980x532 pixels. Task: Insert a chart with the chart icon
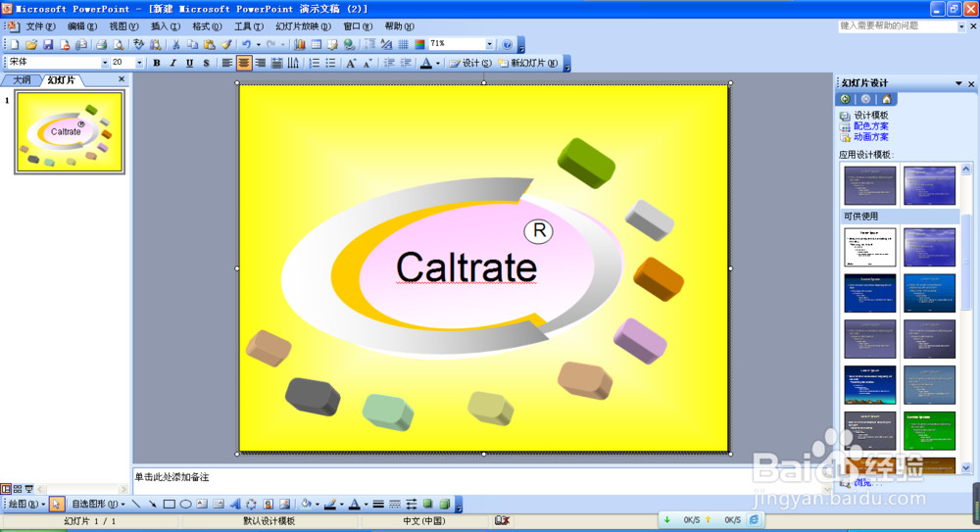point(300,44)
